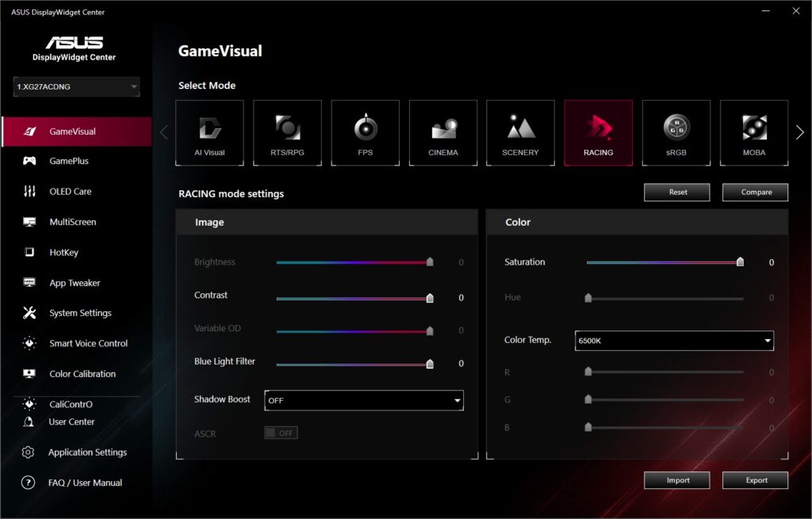Screen dimensions: 812x519
Task: Click the GamePlus gamepad icon
Action: 29,161
